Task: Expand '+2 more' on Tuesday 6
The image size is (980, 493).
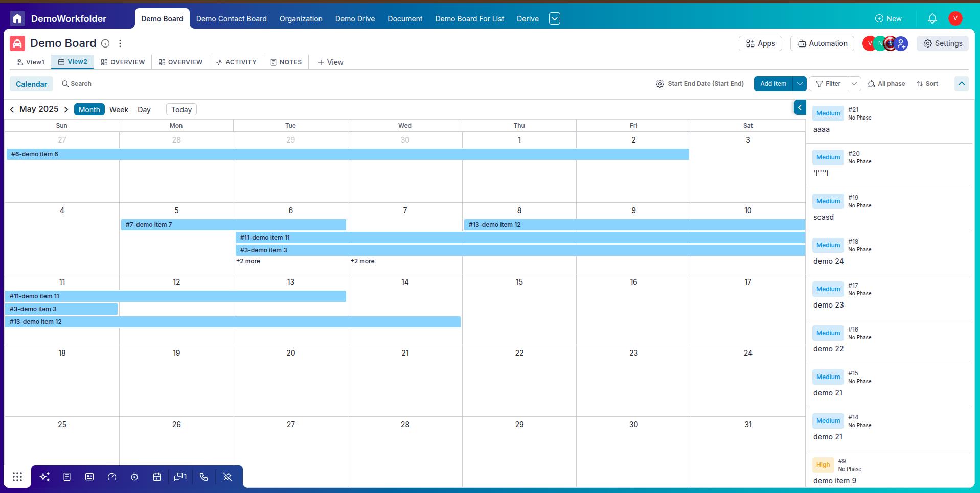Action: pyautogui.click(x=248, y=261)
